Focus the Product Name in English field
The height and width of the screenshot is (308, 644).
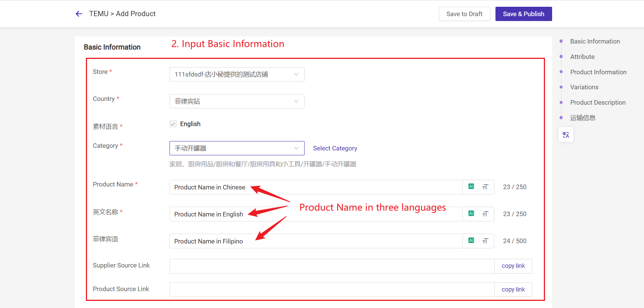(316, 214)
